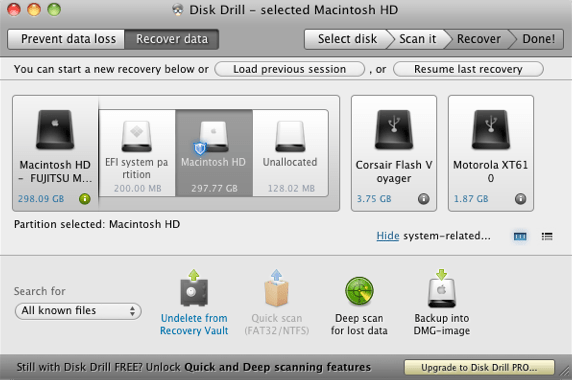
Task: Switch to list view mode
Action: (x=547, y=236)
